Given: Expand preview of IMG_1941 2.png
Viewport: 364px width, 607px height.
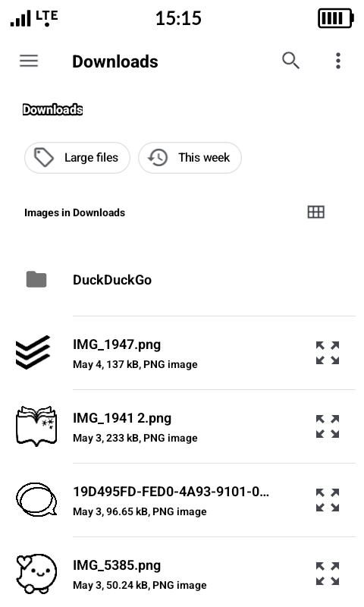Looking at the screenshot, I should coord(328,426).
